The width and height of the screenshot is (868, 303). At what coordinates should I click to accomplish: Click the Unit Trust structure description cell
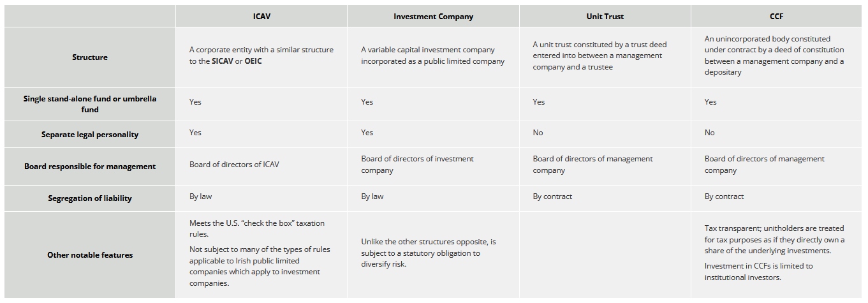[600, 55]
